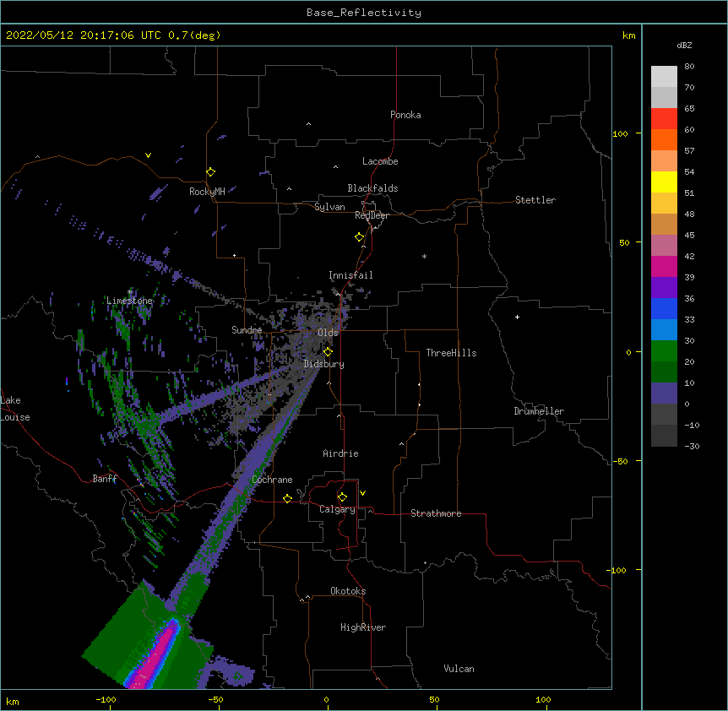Pick the light gray 80 dBZ legend swatch
The height and width of the screenshot is (711, 728).
click(x=664, y=77)
